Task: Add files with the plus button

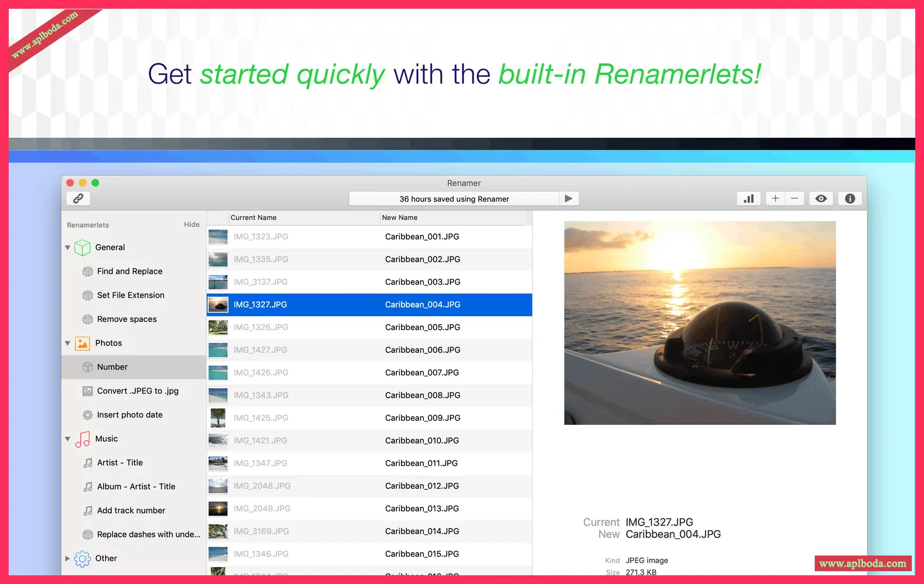Action: [x=775, y=199]
